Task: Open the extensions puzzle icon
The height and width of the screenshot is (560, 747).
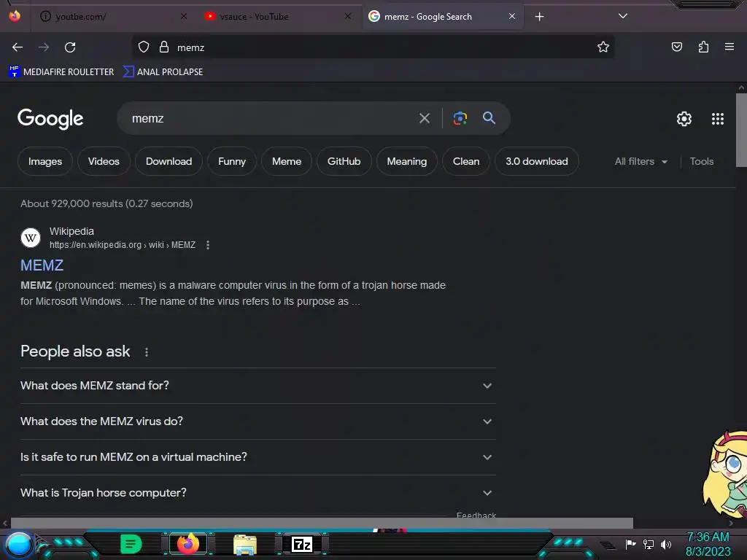Action: pos(703,47)
